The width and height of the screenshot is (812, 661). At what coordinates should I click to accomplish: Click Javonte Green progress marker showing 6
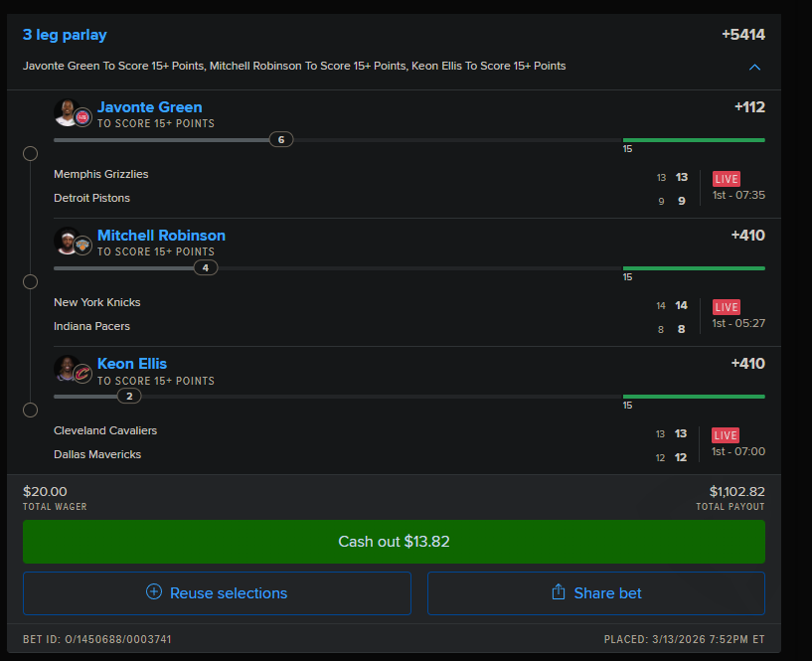point(281,140)
